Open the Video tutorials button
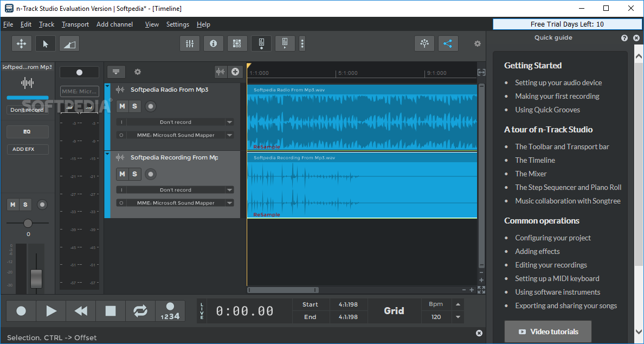This screenshot has width=644, height=344. point(548,332)
